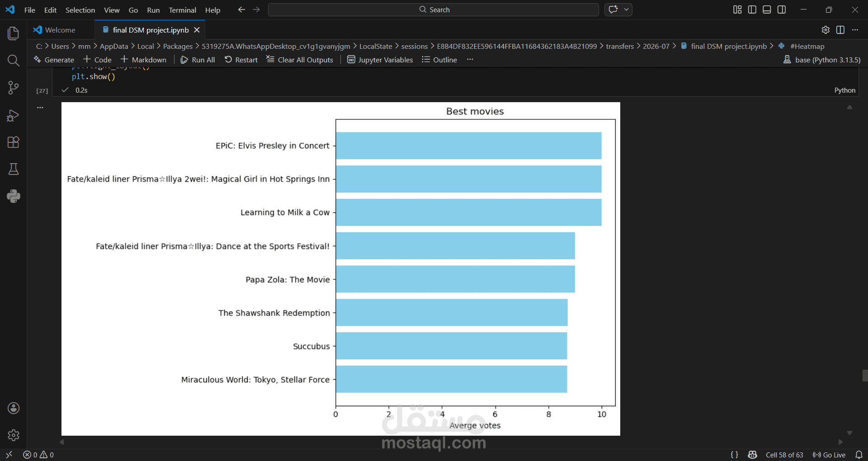Select the final DSM project.ipynb tab
The height and width of the screenshot is (461, 868).
pyautogui.click(x=150, y=30)
